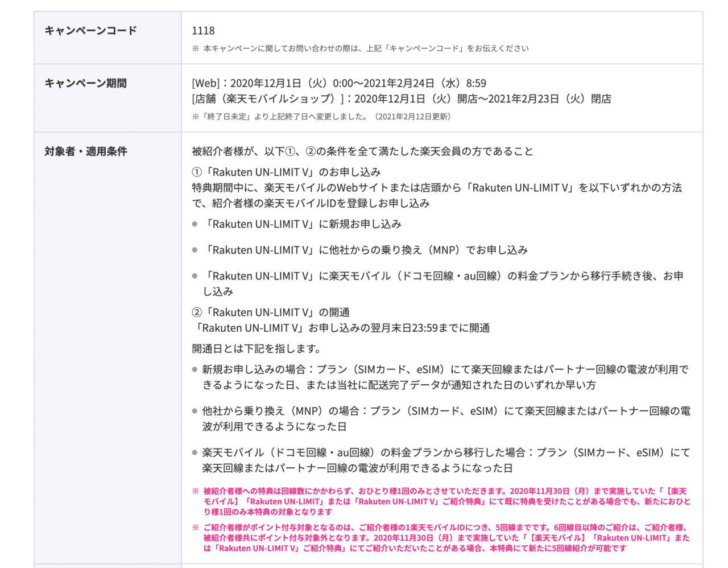The width and height of the screenshot is (728, 568).
Task: Click the bullet 「Rakuten UN-LIMIT V」に新規お申し込み
Action: pyautogui.click(x=302, y=224)
